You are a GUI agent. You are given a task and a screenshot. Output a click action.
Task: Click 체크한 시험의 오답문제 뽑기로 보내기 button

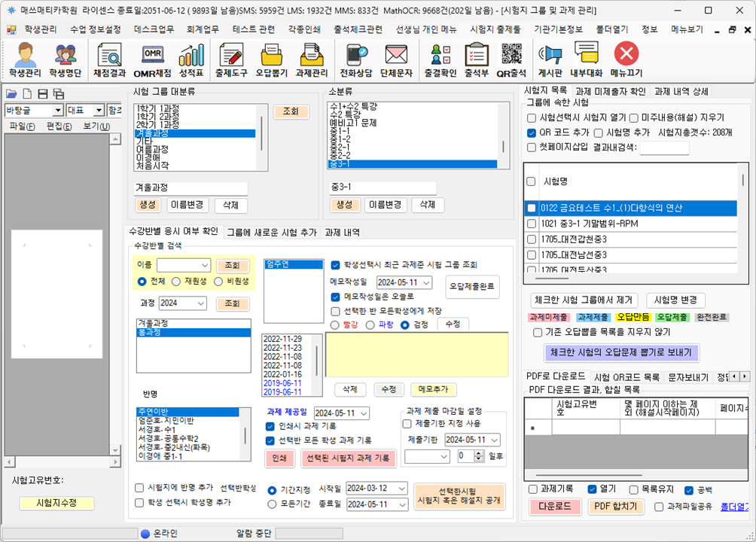pyautogui.click(x=621, y=352)
